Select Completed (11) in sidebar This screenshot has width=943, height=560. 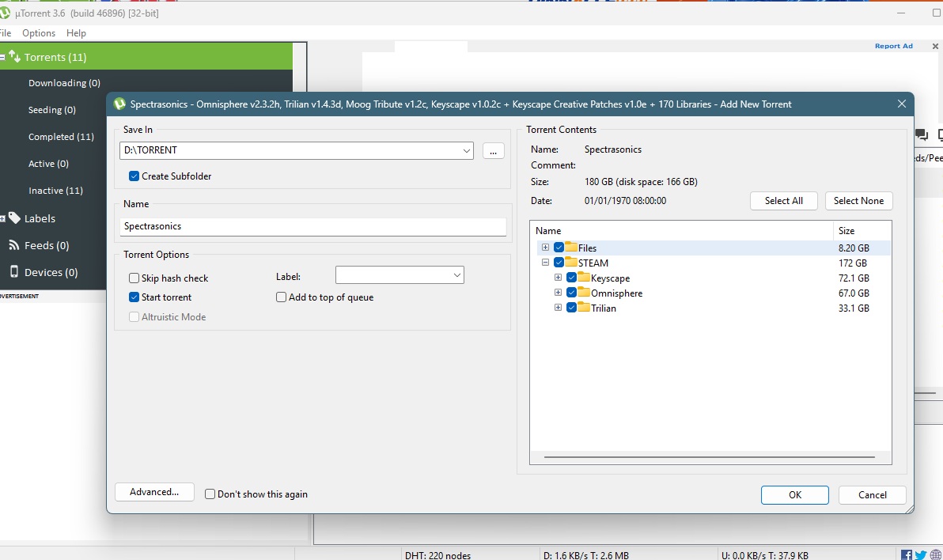point(61,137)
